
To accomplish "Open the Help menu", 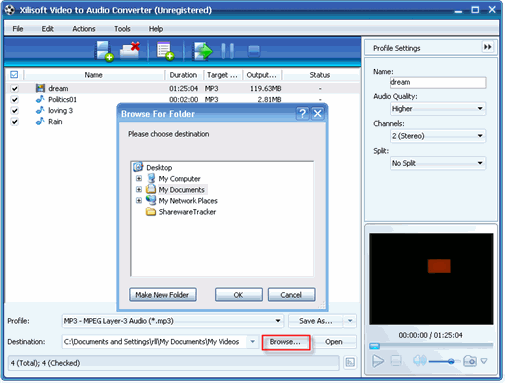I will pyautogui.click(x=156, y=29).
